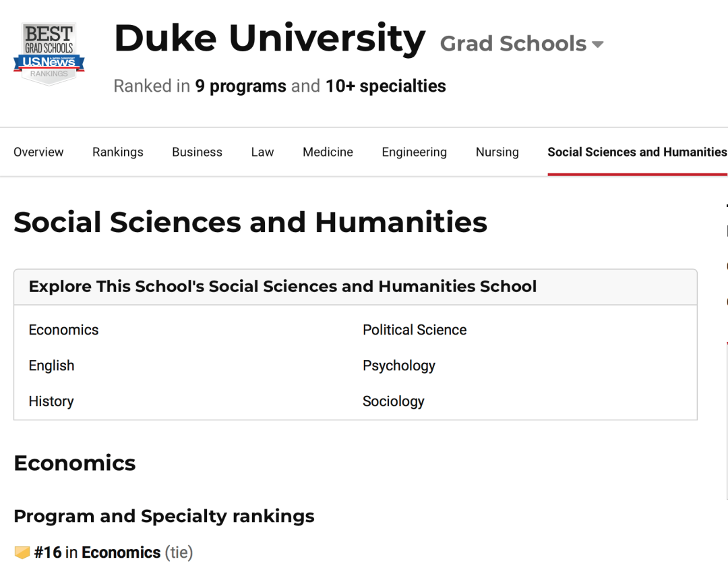Open the Political Science link
Screen dimensions: 728x574
coord(415,330)
